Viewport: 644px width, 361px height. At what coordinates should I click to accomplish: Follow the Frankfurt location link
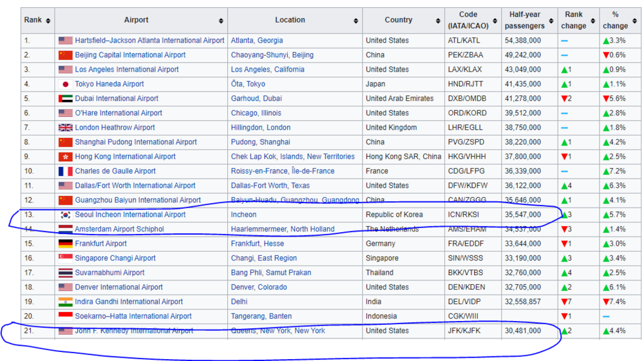click(257, 244)
